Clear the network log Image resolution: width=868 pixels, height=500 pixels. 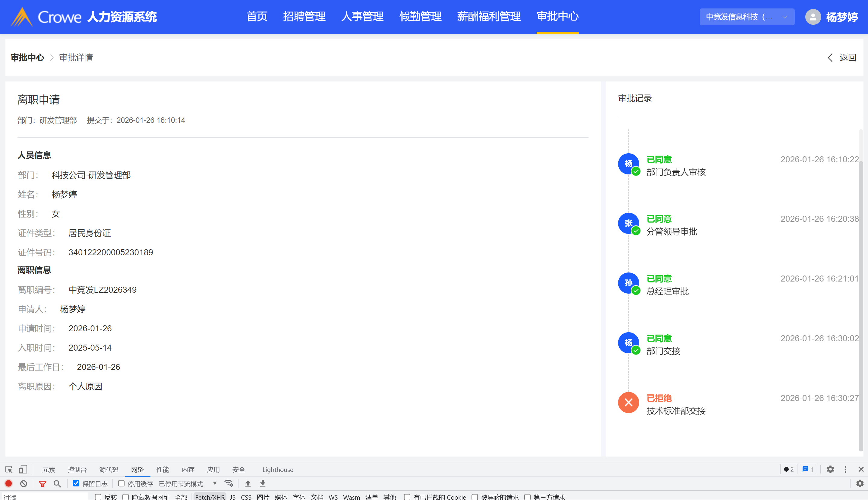[x=23, y=483]
